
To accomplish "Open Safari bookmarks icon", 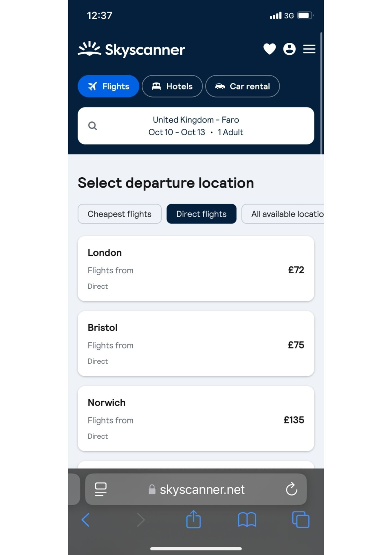I will (x=247, y=520).
